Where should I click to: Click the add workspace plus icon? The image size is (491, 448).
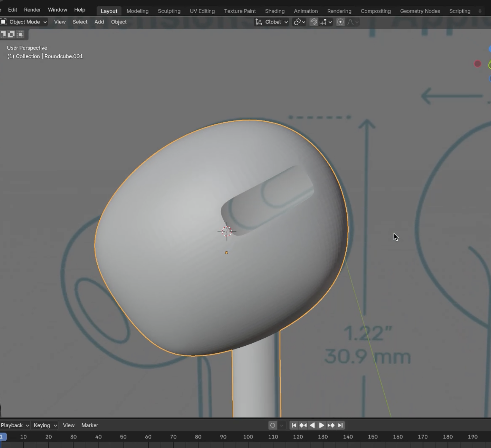pyautogui.click(x=480, y=11)
